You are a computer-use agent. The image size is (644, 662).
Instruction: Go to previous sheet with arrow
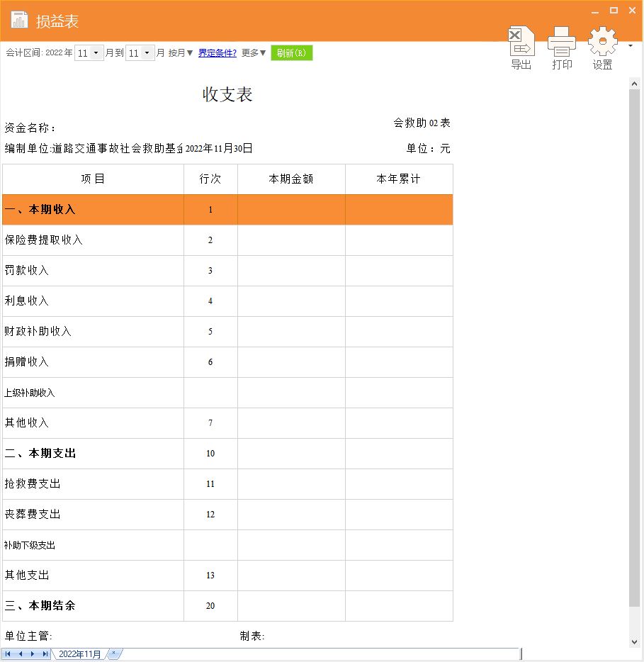[21, 653]
